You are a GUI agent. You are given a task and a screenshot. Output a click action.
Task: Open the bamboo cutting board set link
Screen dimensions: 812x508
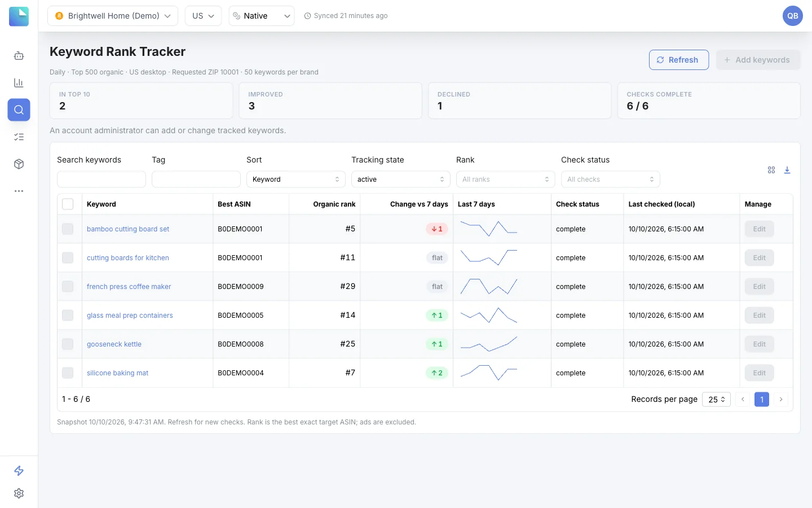[x=128, y=229]
